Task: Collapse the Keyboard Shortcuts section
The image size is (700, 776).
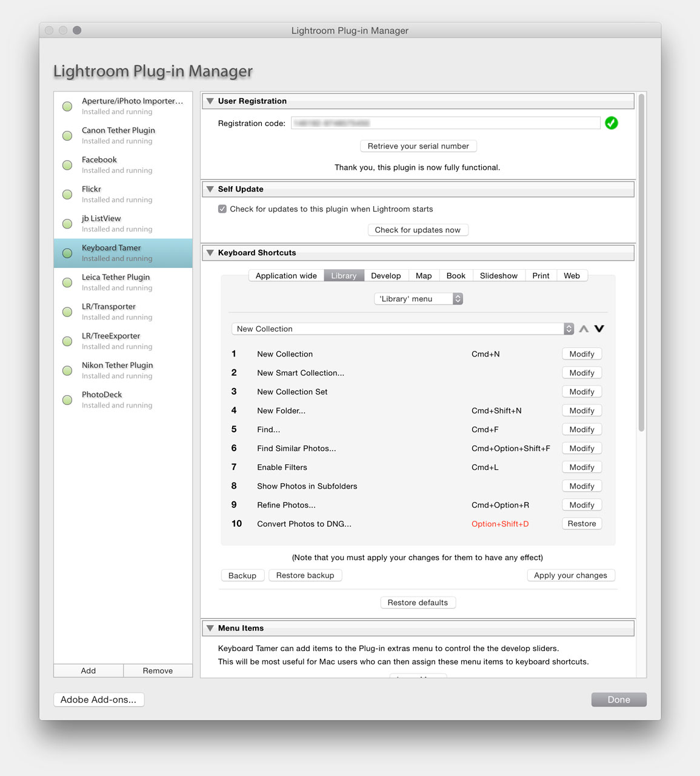Action: [x=210, y=253]
